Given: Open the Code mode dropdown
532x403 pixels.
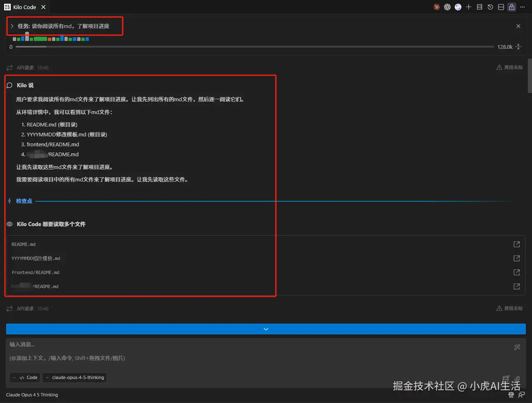Looking at the screenshot, I should (x=25, y=377).
